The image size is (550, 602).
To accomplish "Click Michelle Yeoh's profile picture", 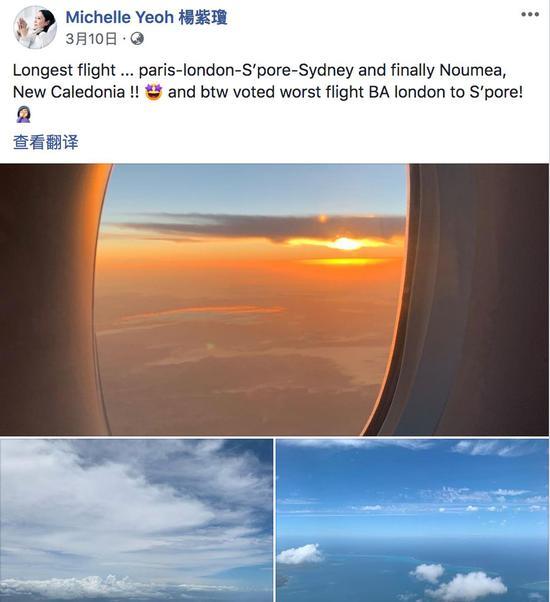I will point(35,28).
